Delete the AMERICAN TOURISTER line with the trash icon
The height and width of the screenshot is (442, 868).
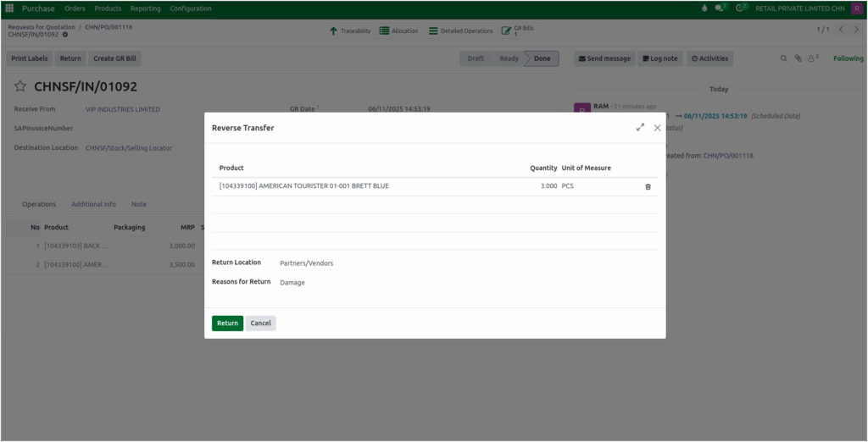648,186
